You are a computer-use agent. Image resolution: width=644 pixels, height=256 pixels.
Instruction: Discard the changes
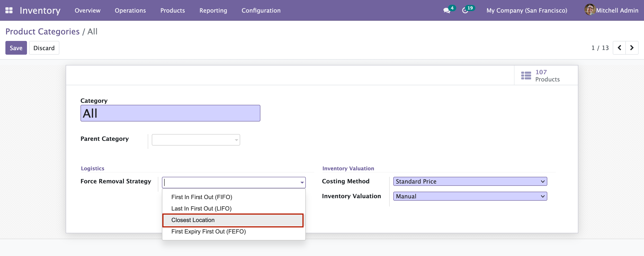(x=44, y=48)
